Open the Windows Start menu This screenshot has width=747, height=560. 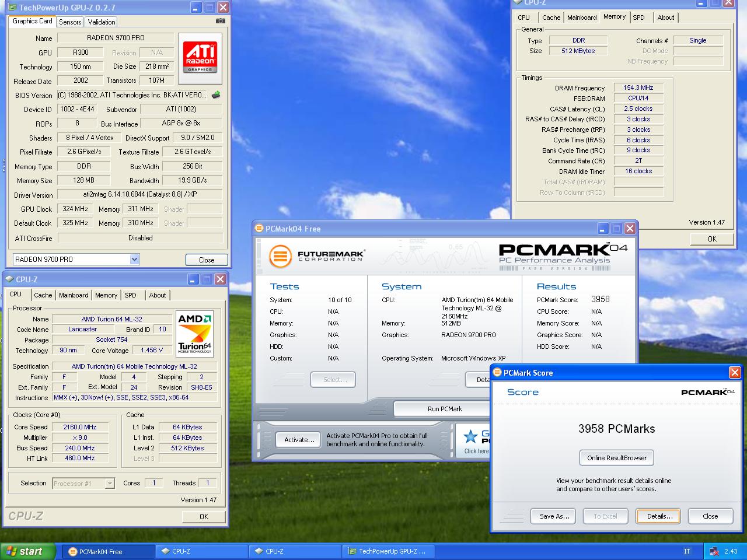point(28,551)
